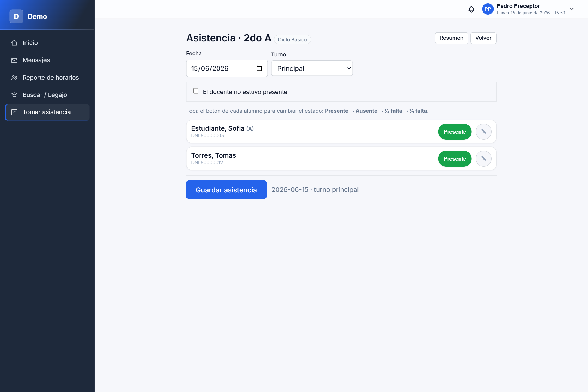Open the calendar picker in Fecha field
The height and width of the screenshot is (392, 588).
259,68
